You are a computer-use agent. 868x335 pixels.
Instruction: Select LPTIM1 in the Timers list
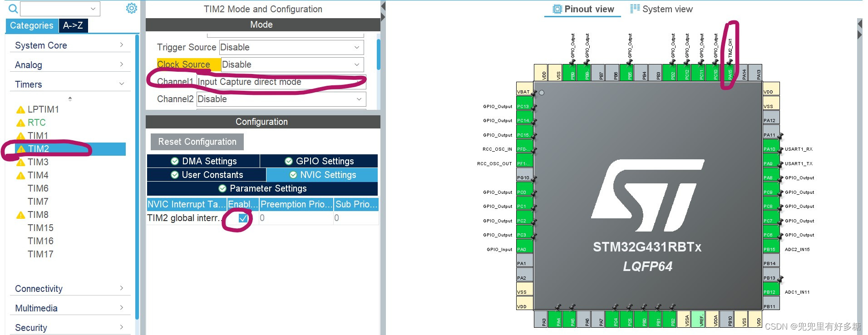tap(43, 109)
